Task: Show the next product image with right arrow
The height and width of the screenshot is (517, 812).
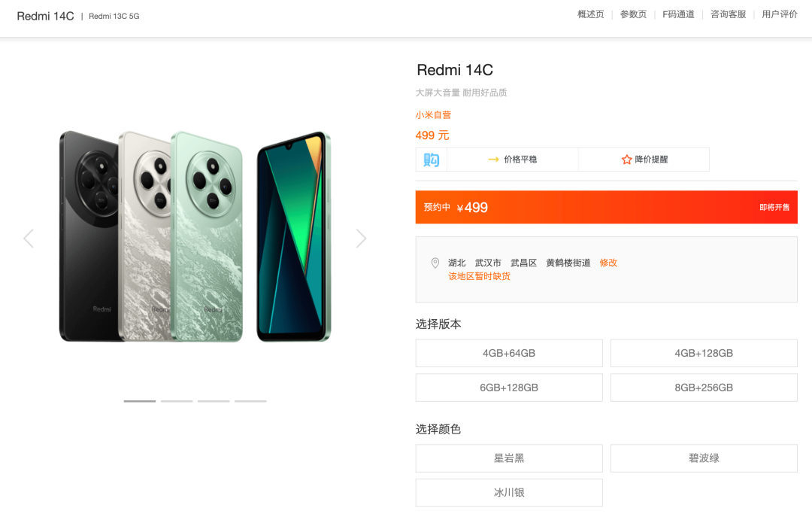Action: pyautogui.click(x=361, y=239)
